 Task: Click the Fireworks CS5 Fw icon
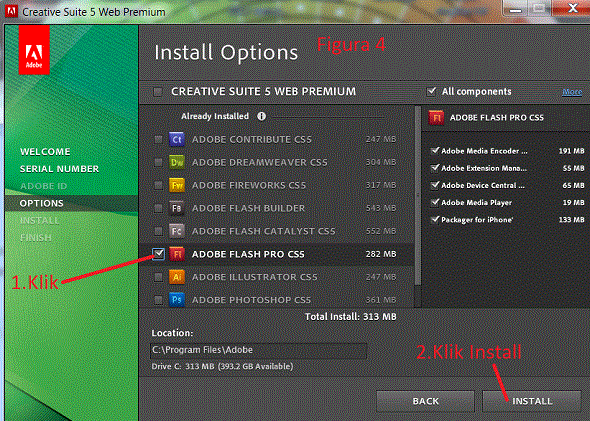click(x=176, y=185)
